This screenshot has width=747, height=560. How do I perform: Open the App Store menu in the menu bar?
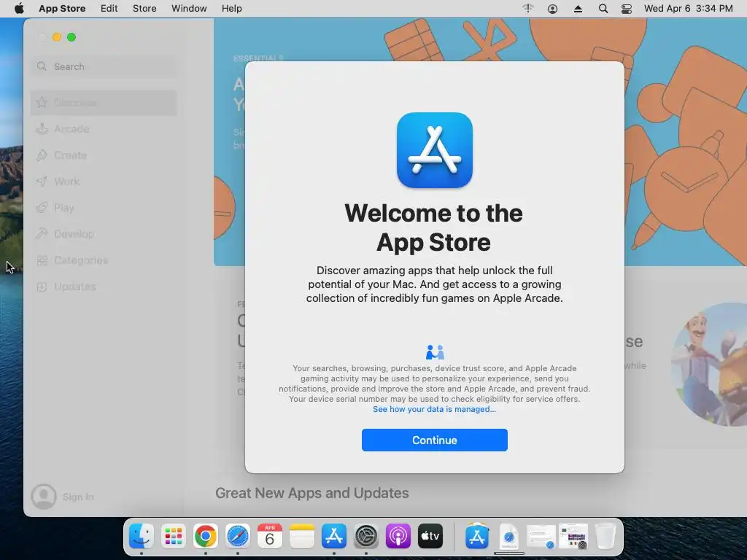tap(62, 9)
